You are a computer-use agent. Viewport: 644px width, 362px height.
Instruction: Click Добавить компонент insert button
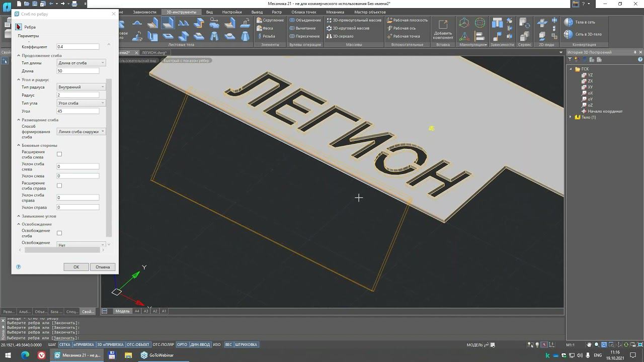pos(443,30)
